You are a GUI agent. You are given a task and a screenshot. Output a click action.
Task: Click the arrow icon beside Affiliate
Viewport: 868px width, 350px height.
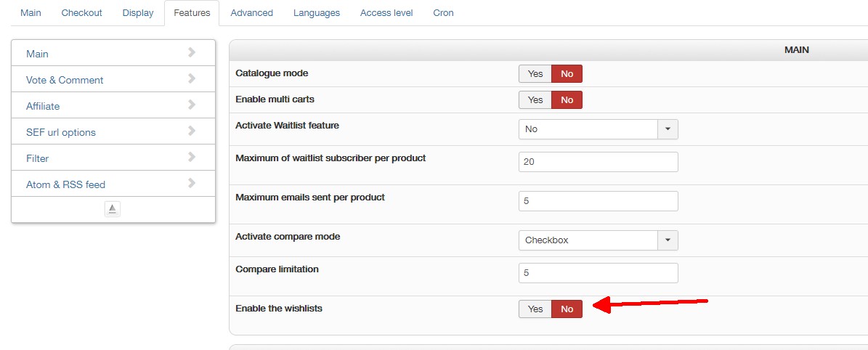pos(192,105)
